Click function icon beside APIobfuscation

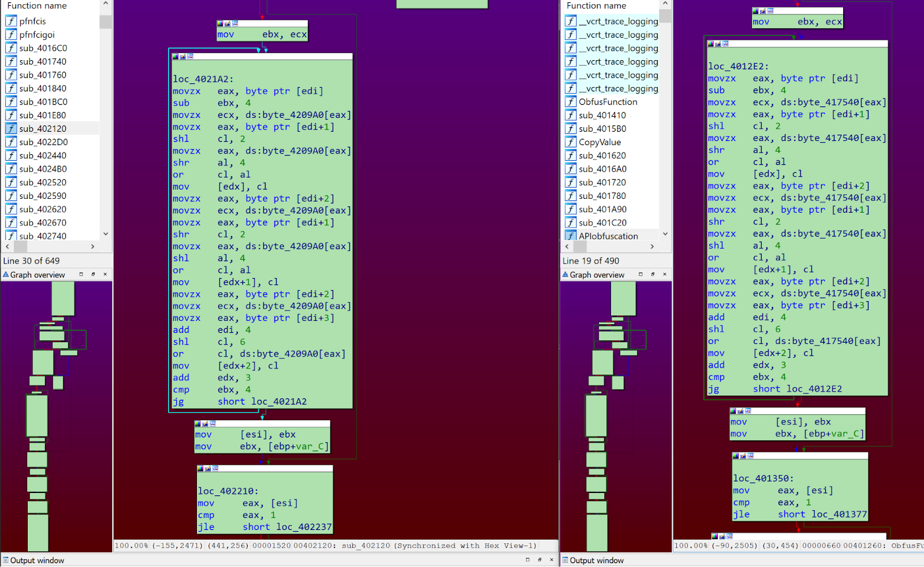tap(571, 236)
